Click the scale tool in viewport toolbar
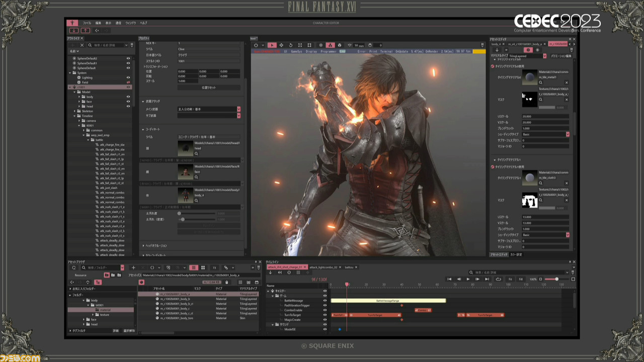The height and width of the screenshot is (362, 644). pos(300,45)
